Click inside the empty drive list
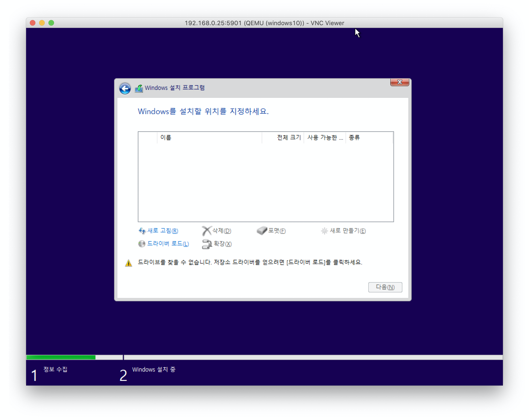Image resolution: width=529 pixels, height=420 pixels. [265, 182]
